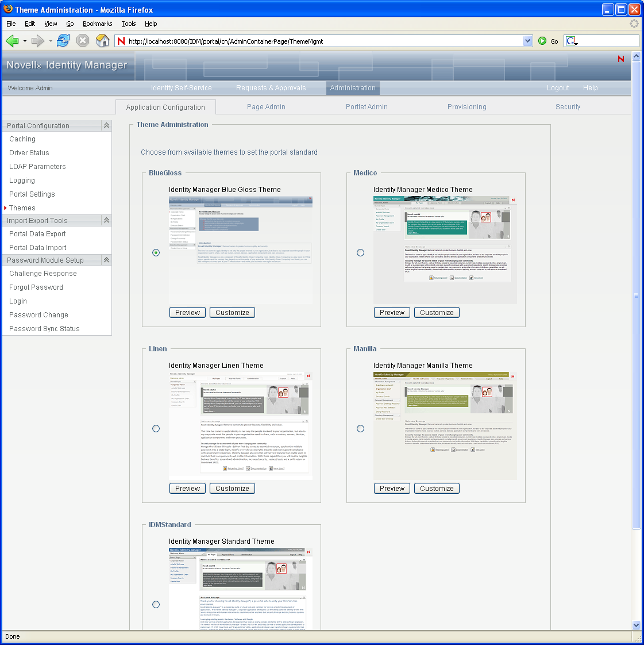Open the Portlet Admin tab

pyautogui.click(x=367, y=106)
